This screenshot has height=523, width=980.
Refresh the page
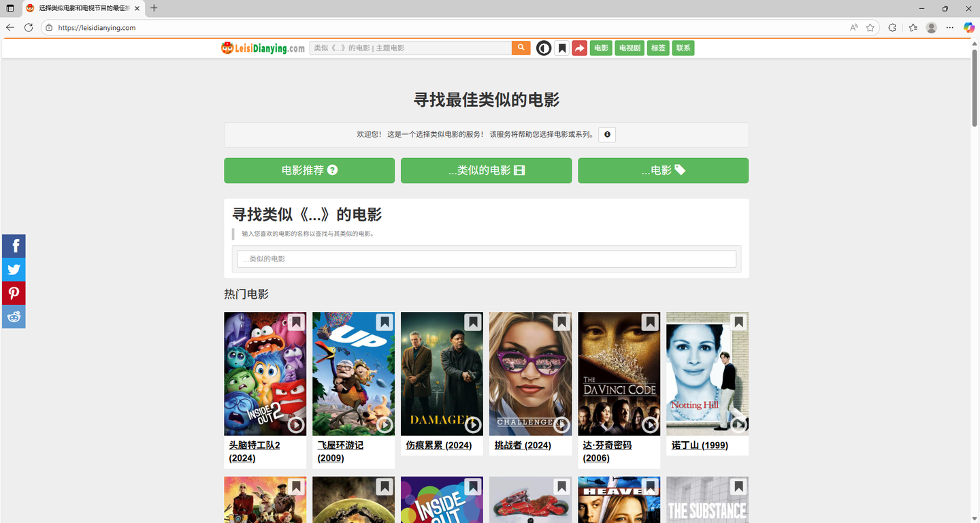29,28
